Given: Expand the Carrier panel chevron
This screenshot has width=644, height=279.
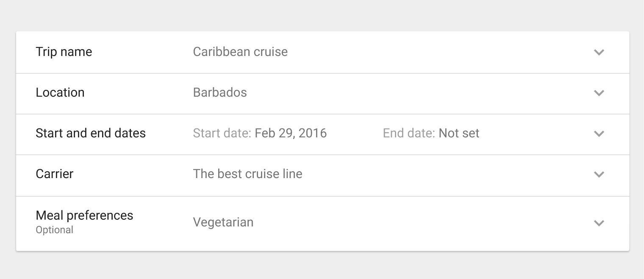Looking at the screenshot, I should click(x=599, y=174).
